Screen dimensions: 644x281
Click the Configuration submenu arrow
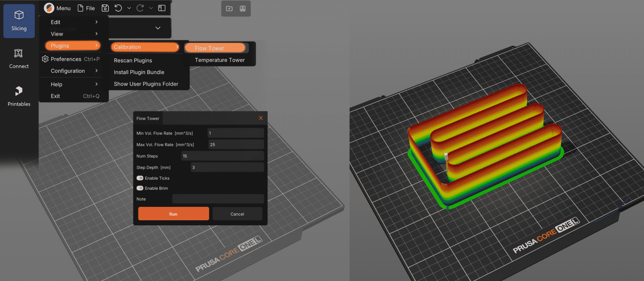pos(96,71)
